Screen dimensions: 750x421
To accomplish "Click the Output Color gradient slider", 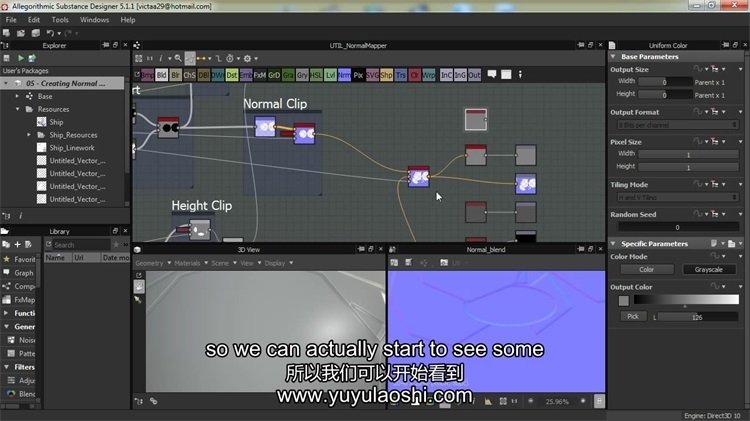I will [x=682, y=300].
